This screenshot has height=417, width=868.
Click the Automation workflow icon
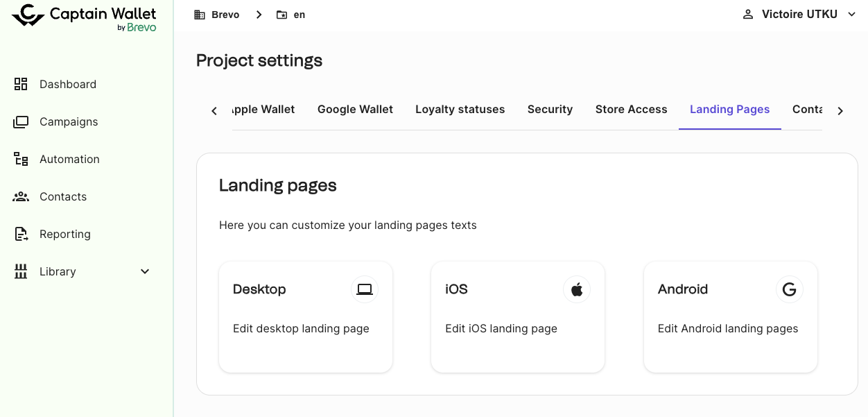[21, 160]
